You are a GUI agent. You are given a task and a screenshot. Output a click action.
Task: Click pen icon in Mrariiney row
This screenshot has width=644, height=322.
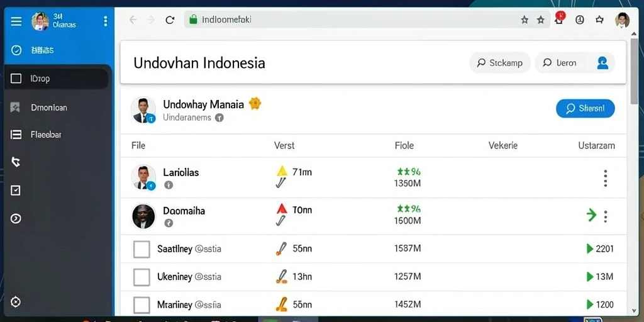281,304
